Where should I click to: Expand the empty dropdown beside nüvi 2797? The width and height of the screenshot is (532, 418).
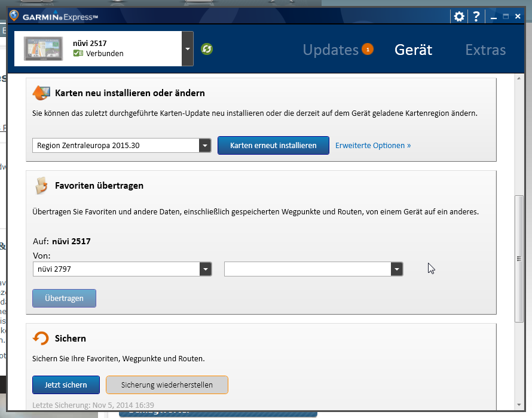[x=397, y=269]
